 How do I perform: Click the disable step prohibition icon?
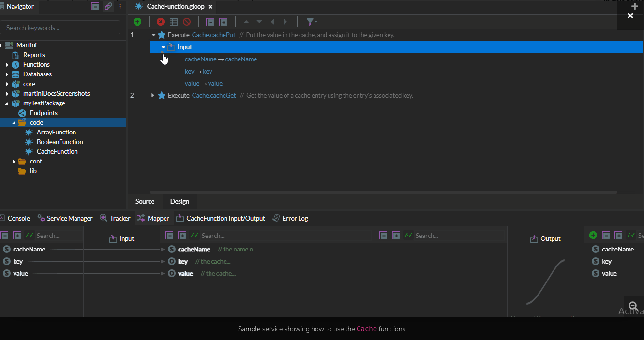coord(187,22)
